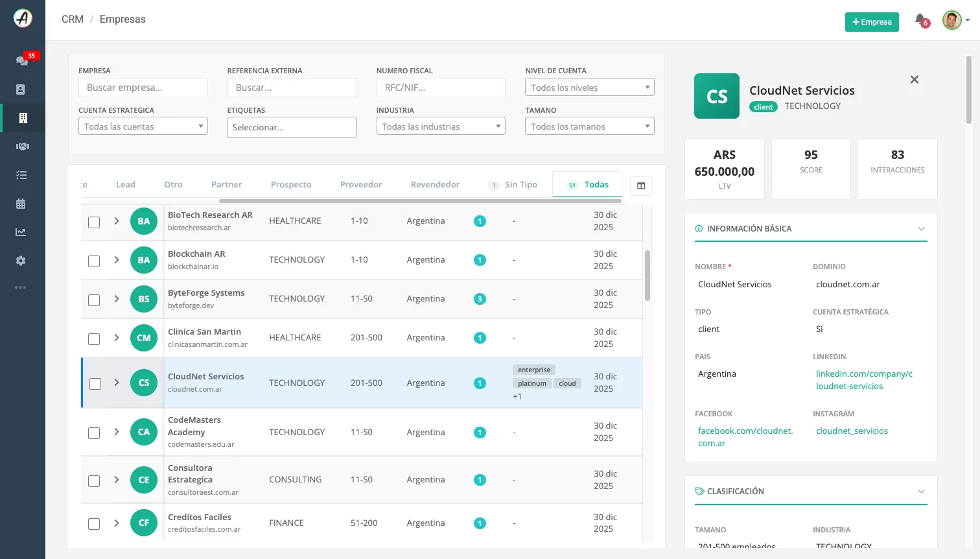Open the calendar icon in the sidebar
The height and width of the screenshot is (559, 980).
click(21, 204)
